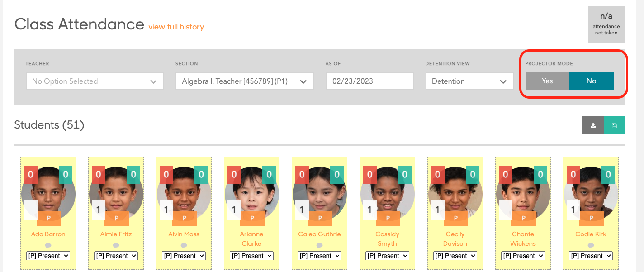Image resolution: width=644 pixels, height=272 pixels.
Task: Click comment icon below Caleb Guthrie
Action: (319, 245)
